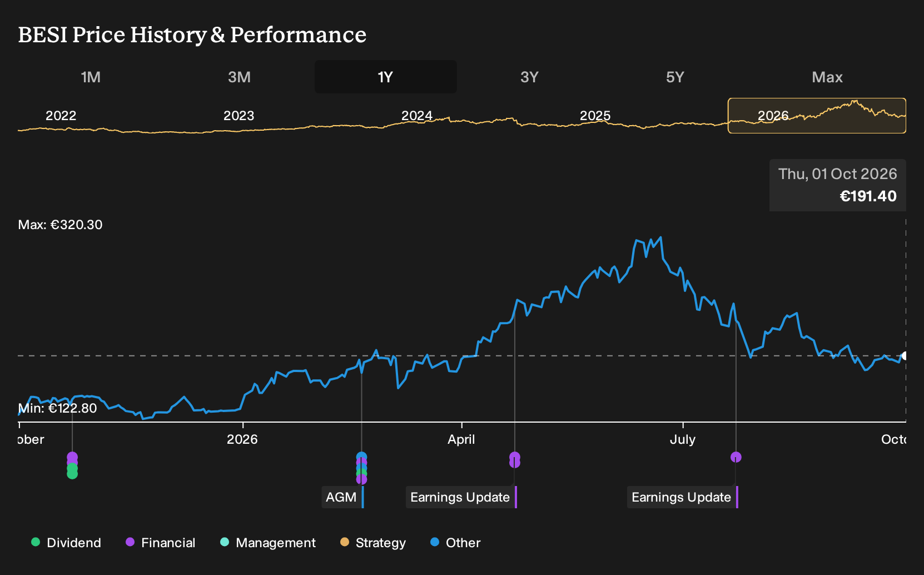Select the 1M time range tab
This screenshot has height=575, width=924.
(91, 77)
